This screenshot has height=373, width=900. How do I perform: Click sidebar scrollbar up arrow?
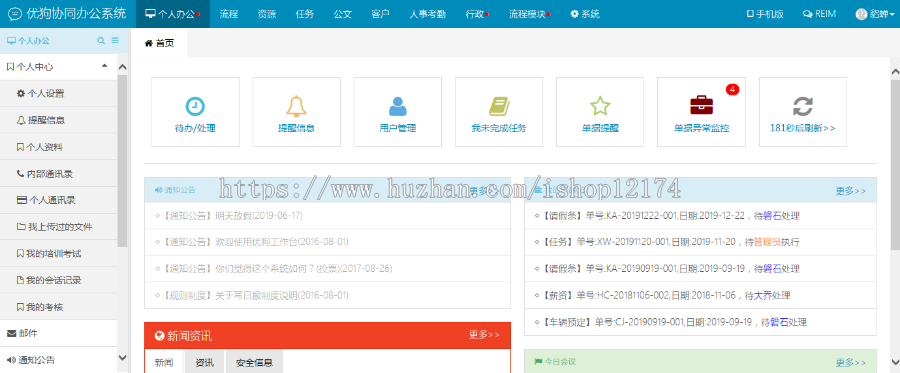[122, 67]
